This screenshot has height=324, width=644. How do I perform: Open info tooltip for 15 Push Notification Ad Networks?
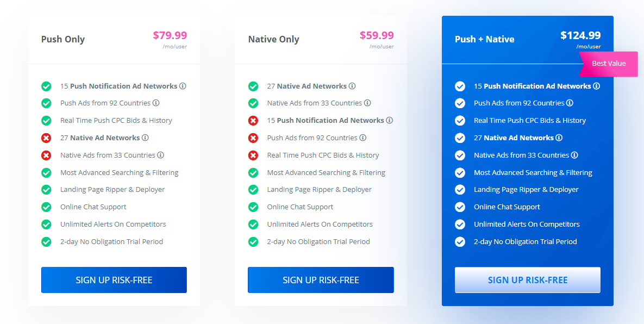[x=182, y=86]
